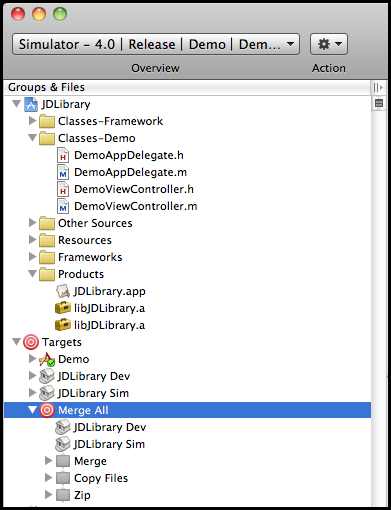Click the JDLibrary Sim dependency icon under Merge All

point(63,444)
